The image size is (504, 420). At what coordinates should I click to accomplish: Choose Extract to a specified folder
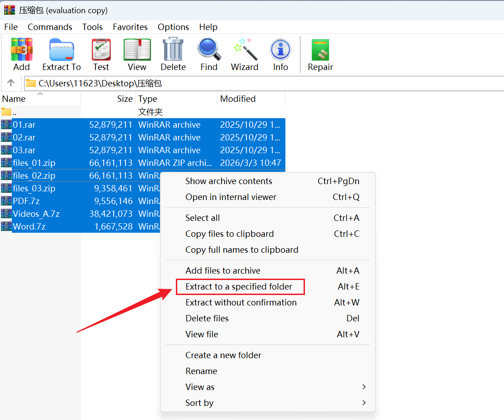point(239,287)
